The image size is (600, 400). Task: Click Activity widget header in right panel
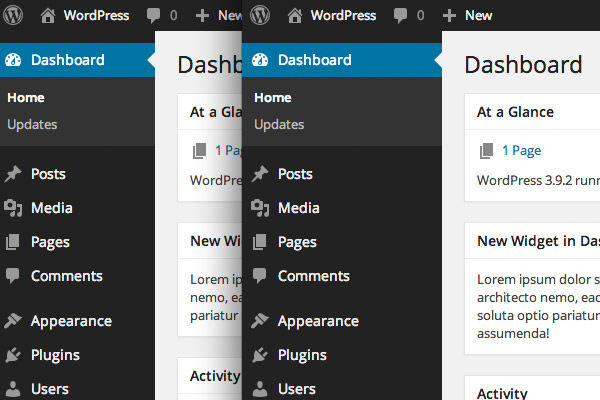click(x=532, y=389)
